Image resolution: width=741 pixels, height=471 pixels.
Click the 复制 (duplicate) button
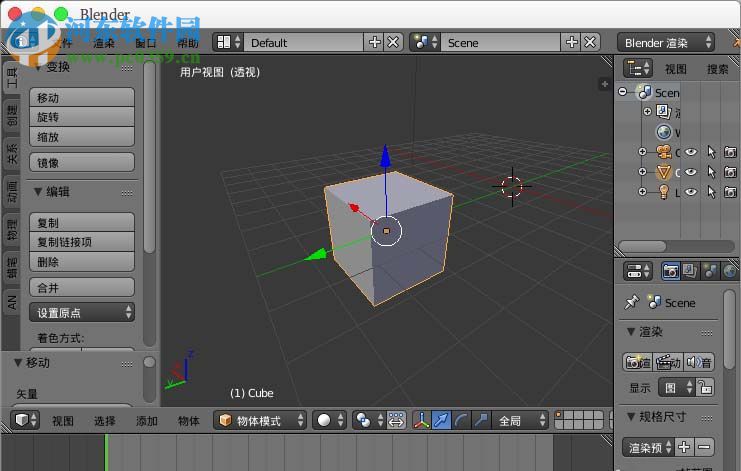82,223
